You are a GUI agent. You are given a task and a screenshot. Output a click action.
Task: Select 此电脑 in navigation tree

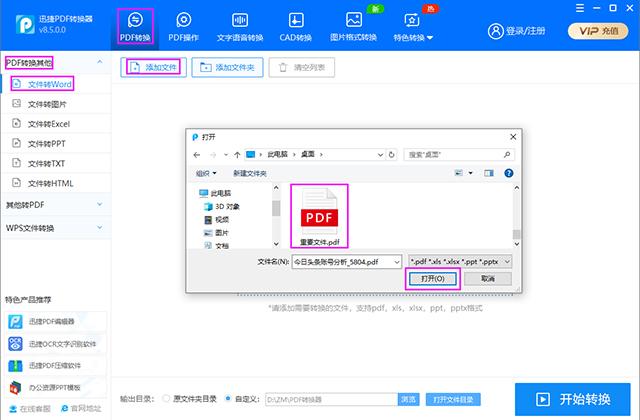215,193
